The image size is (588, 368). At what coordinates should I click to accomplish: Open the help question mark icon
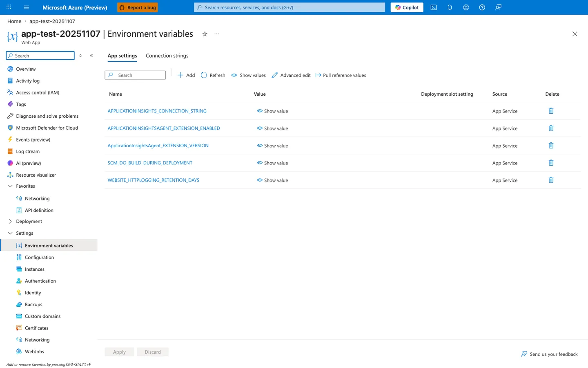click(x=482, y=7)
